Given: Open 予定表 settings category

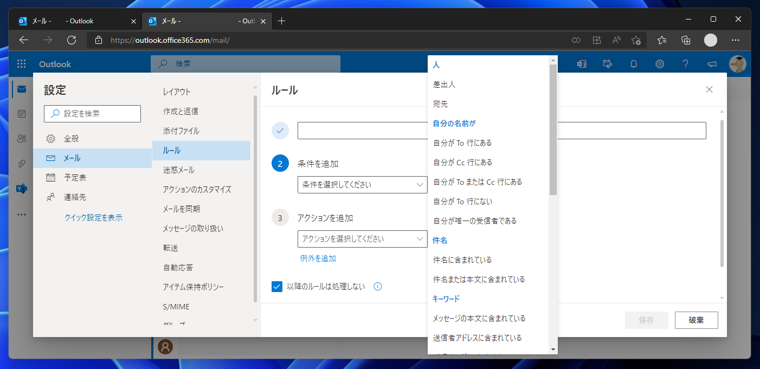Looking at the screenshot, I should pyautogui.click(x=92, y=177).
